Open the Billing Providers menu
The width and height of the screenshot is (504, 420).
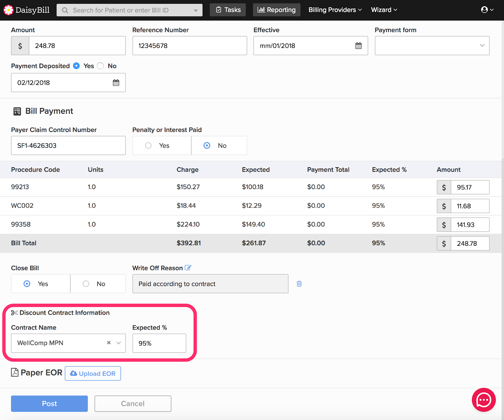coord(335,10)
